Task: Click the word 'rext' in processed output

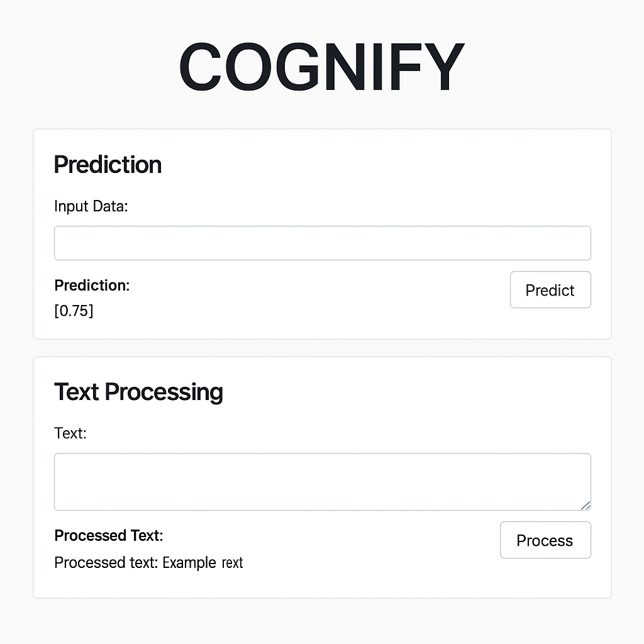Action: [x=233, y=563]
